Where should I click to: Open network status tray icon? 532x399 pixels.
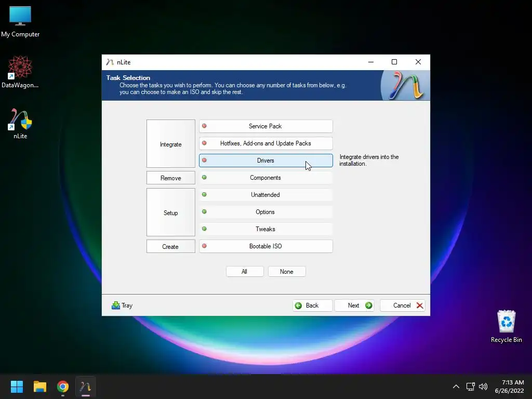coord(470,387)
